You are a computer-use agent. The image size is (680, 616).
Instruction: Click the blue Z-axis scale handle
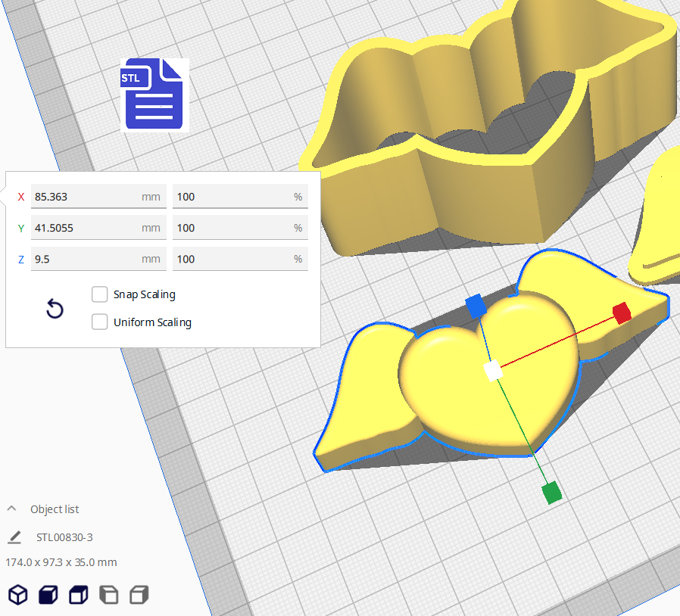476,306
